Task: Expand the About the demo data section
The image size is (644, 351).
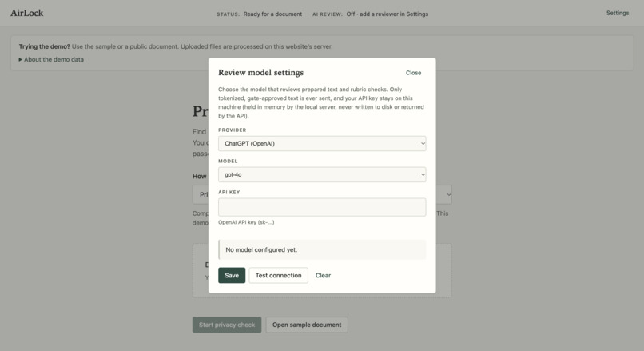Action: [51, 60]
